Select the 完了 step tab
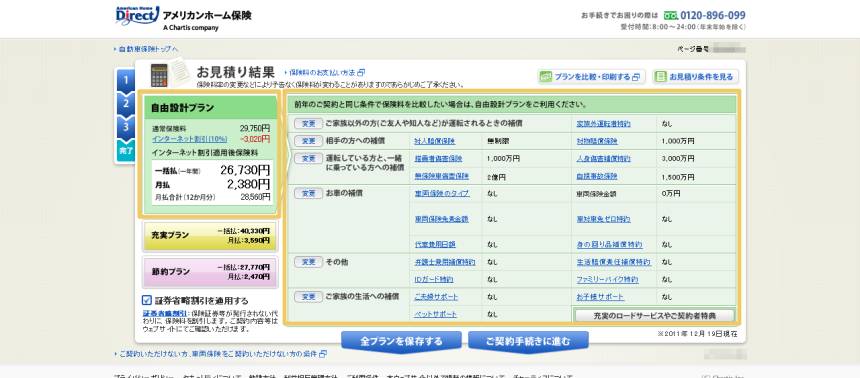The image size is (860, 378). click(126, 150)
